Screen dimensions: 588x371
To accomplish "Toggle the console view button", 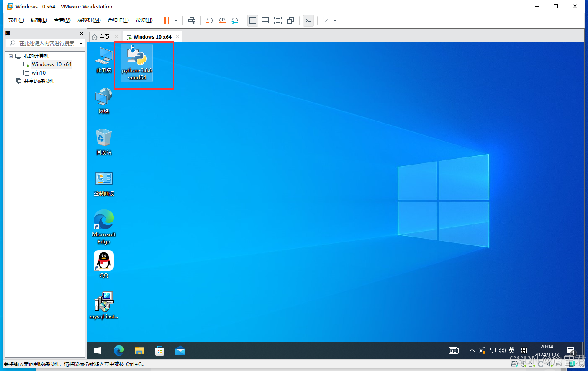I will point(308,21).
